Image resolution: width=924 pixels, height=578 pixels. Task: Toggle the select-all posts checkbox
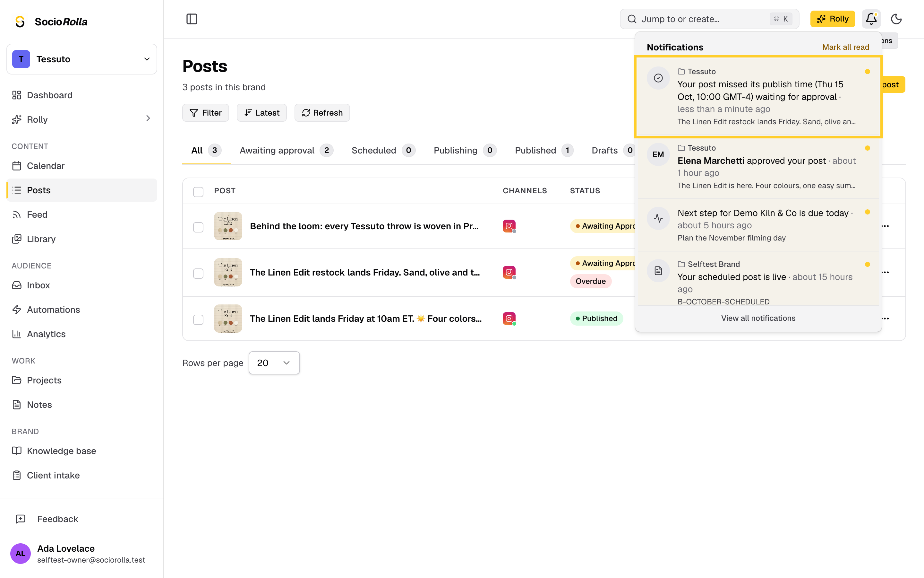click(x=198, y=191)
